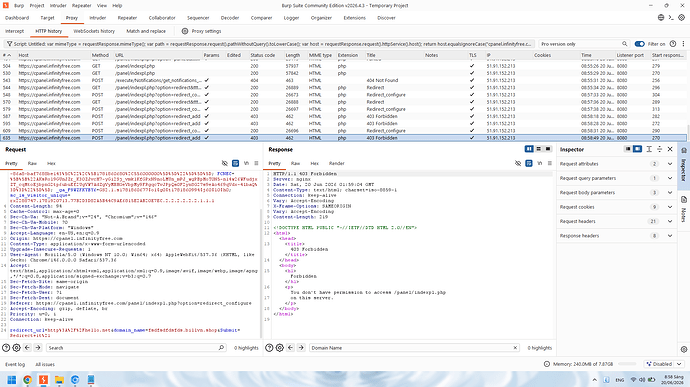Open the Help menu
This screenshot has width=690, height=387.
click(117, 6)
